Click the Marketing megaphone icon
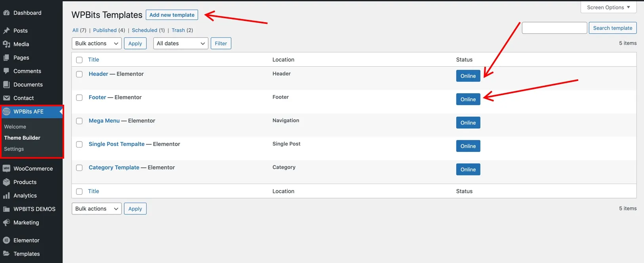This screenshot has width=644, height=263. pos(6,223)
